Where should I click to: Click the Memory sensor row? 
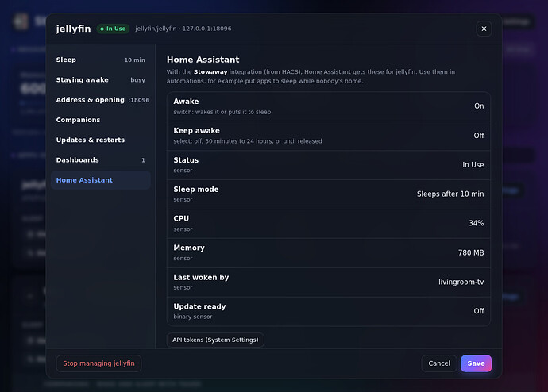click(329, 253)
